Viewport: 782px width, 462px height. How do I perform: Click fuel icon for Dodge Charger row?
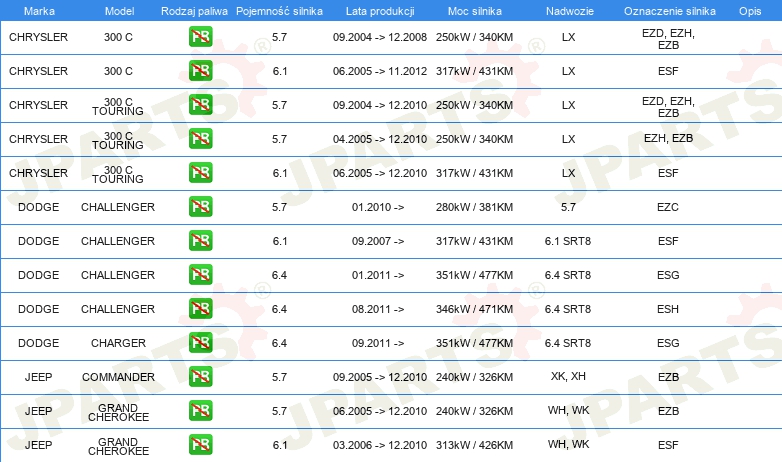point(200,342)
